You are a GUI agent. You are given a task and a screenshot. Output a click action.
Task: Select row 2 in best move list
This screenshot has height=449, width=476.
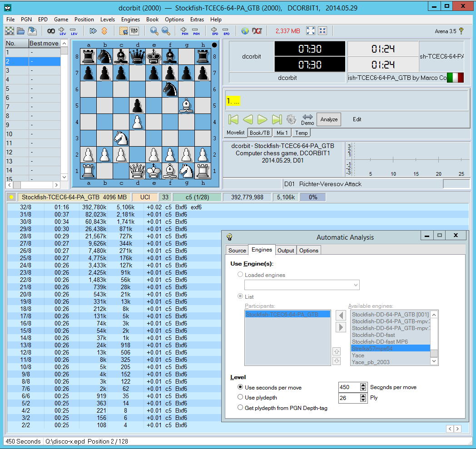(x=33, y=61)
